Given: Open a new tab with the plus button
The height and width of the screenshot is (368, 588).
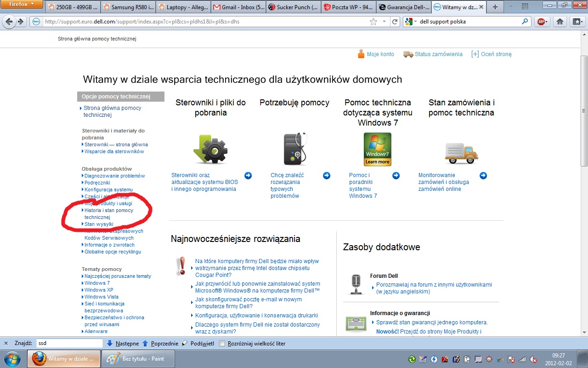Looking at the screenshot, I should [495, 7].
